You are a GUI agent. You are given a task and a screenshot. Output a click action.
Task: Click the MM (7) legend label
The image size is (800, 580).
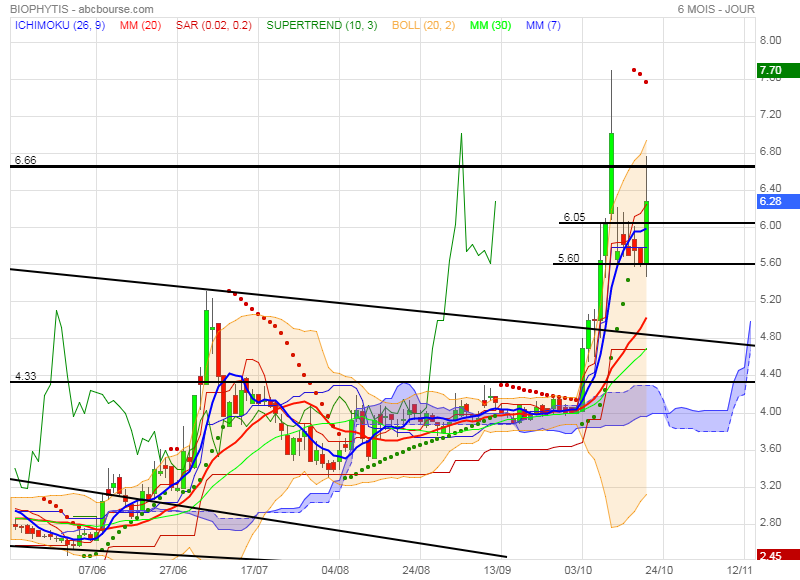[543, 25]
